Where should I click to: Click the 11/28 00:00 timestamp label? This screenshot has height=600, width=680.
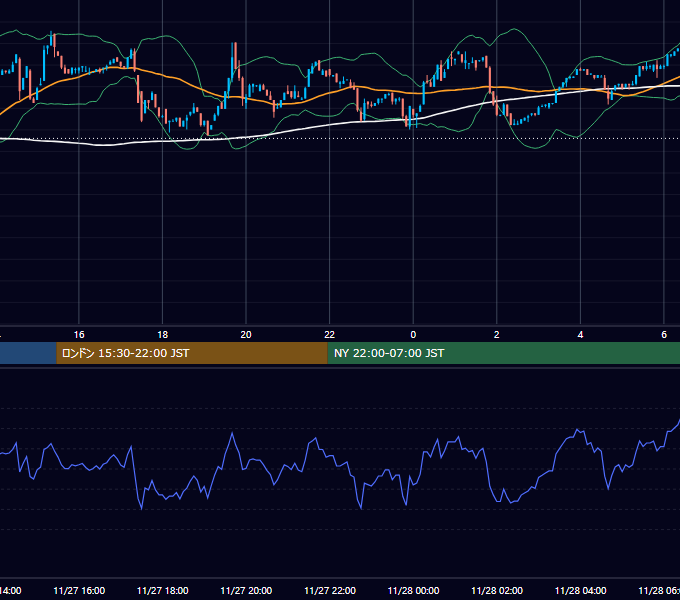[413, 590]
